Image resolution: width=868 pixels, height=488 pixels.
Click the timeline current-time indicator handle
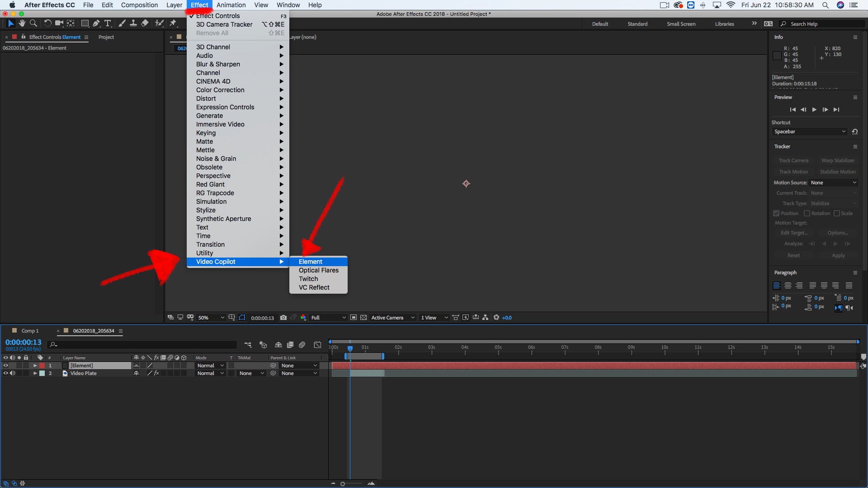point(350,348)
